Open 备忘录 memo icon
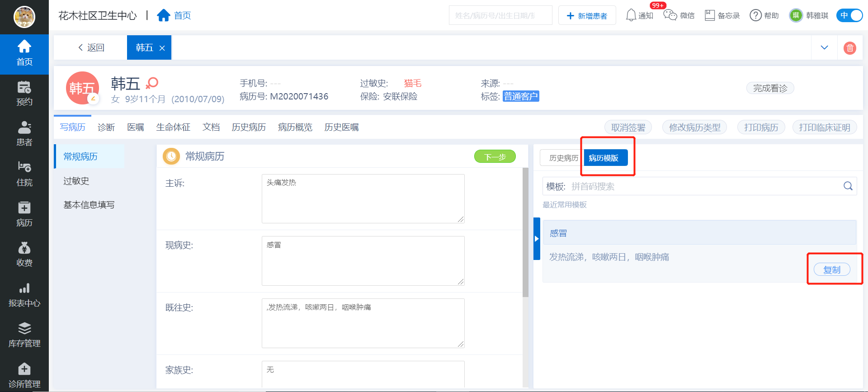Screen dimensions: 868x392 [x=722, y=15]
